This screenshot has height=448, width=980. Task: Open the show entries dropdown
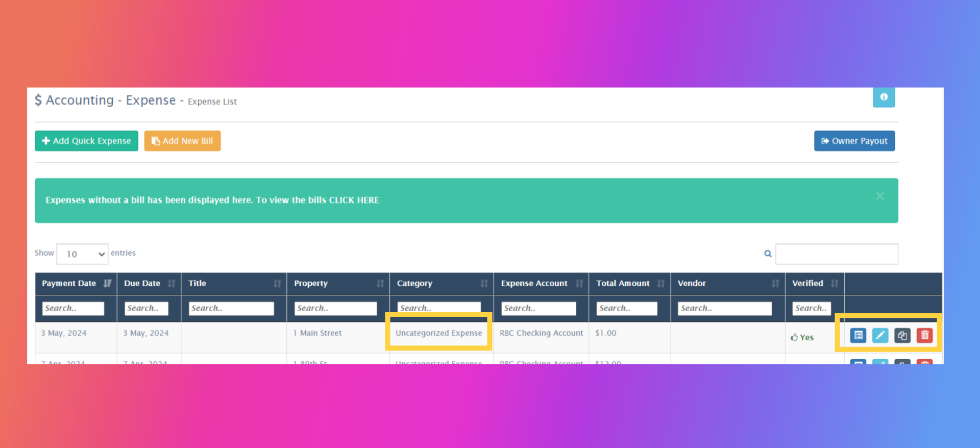click(x=82, y=254)
